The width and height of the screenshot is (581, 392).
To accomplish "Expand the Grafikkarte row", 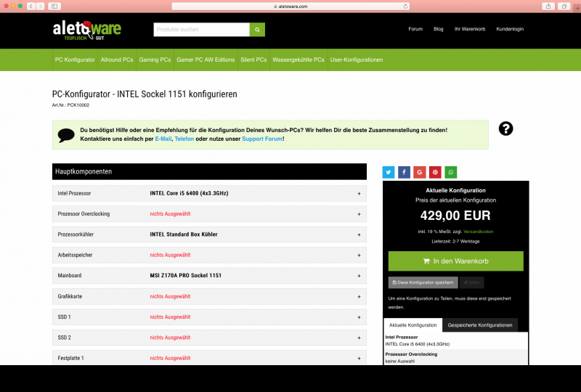I will tap(209, 296).
